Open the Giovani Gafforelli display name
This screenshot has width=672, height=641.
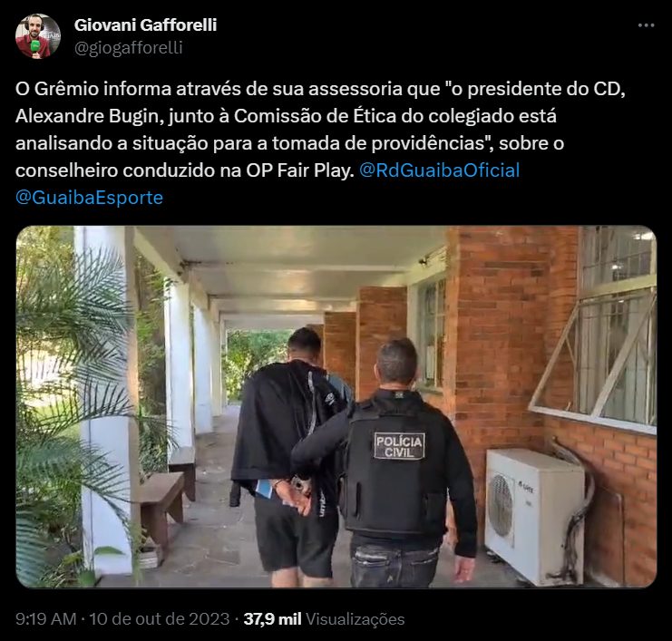(145, 24)
